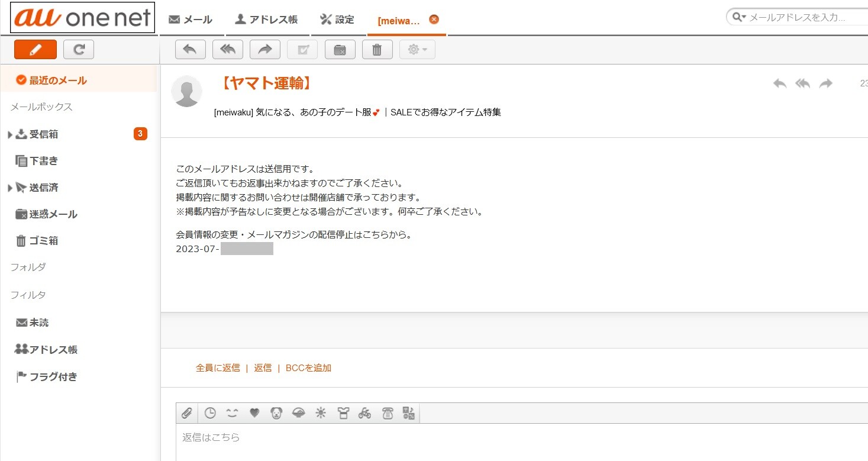
Task: Click into the 返信はこちら reply text area
Action: (x=522, y=443)
